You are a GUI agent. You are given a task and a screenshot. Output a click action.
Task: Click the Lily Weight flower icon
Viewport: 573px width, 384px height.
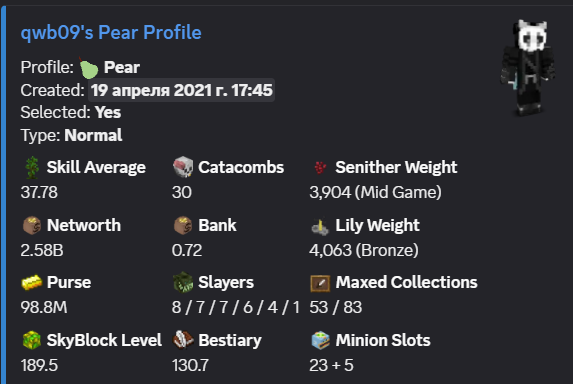click(x=320, y=226)
